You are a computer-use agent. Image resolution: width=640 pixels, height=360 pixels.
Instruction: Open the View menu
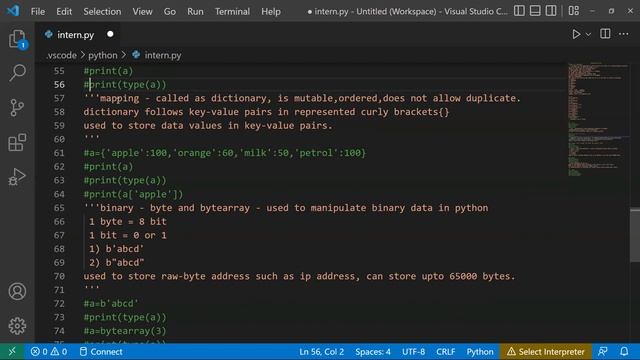point(142,11)
